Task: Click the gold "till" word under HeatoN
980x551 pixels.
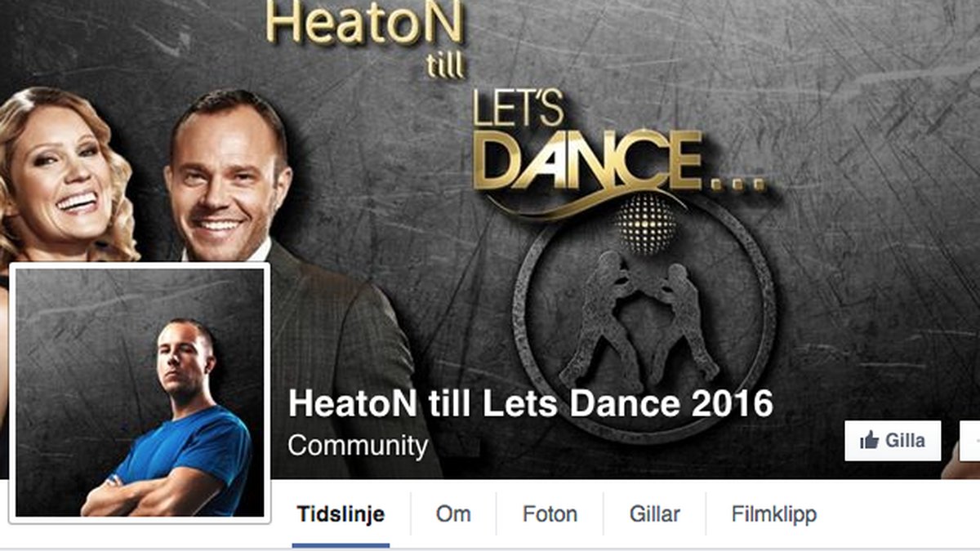Action: [x=446, y=65]
